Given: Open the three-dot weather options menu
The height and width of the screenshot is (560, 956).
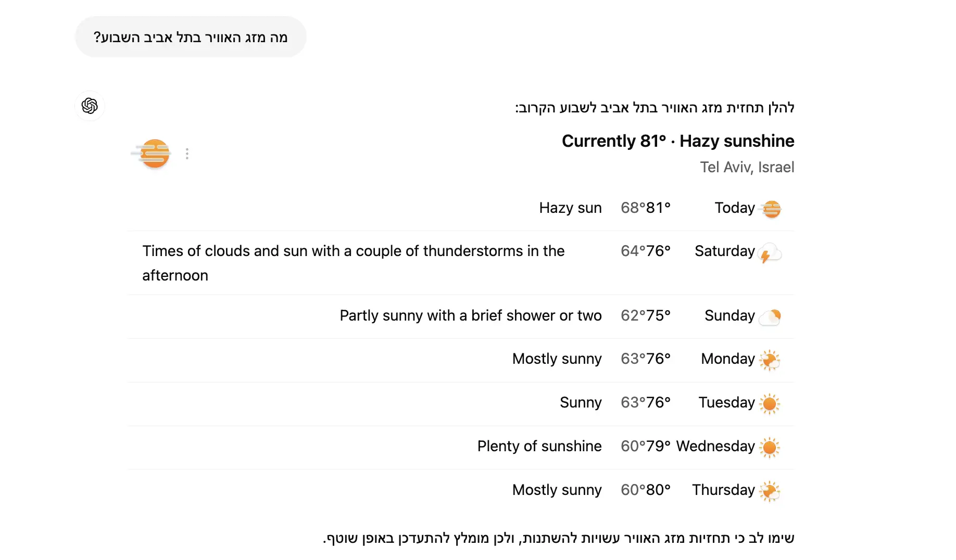Looking at the screenshot, I should click(x=187, y=154).
